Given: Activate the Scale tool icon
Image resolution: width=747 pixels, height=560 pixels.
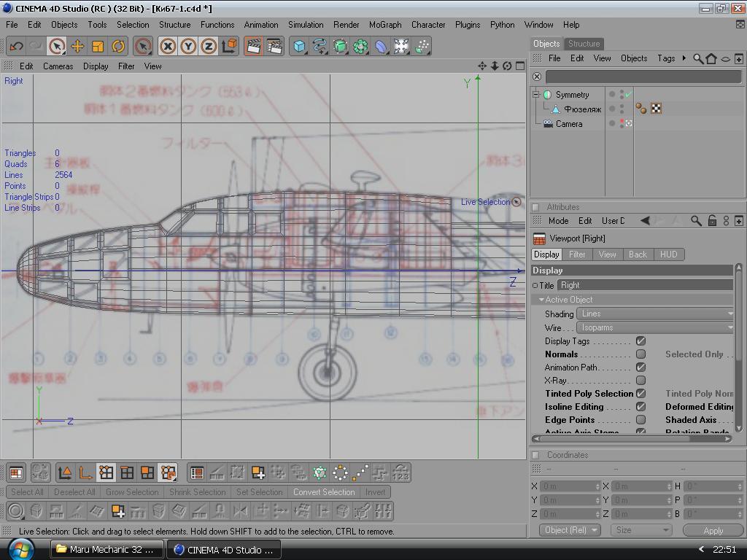Looking at the screenshot, I should tap(98, 46).
